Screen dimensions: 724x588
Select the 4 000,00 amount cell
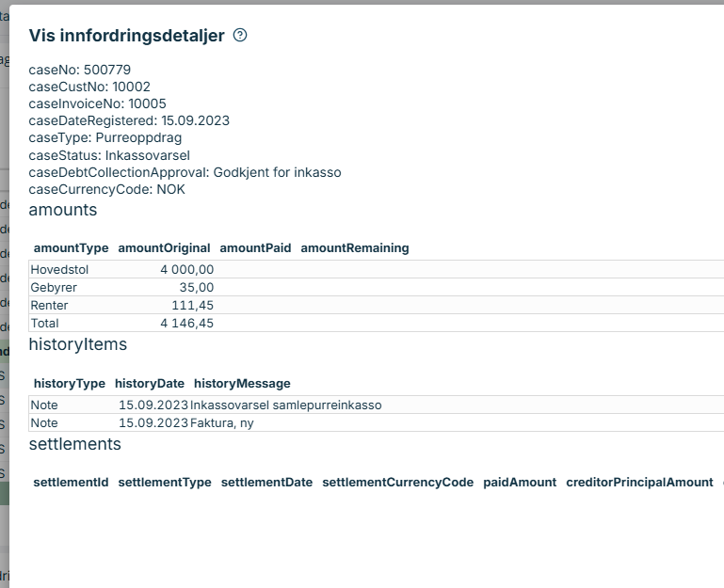187,269
